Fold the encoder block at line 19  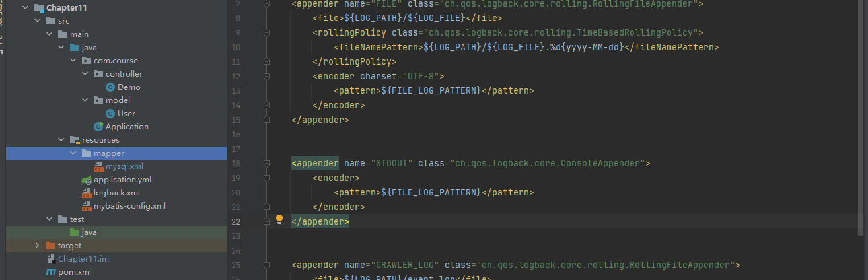(x=266, y=178)
